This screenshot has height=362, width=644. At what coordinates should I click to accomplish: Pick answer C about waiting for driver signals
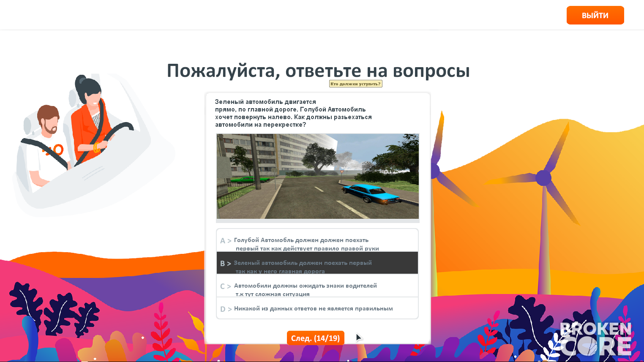317,286
